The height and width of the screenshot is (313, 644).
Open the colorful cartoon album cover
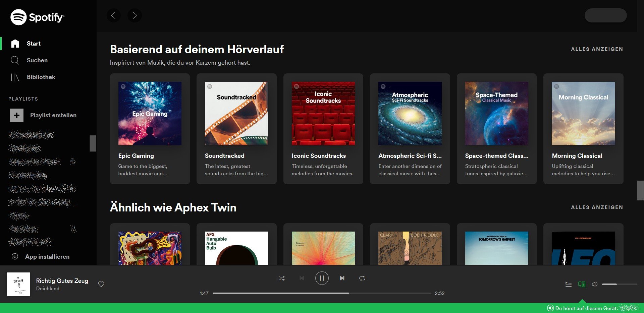pyautogui.click(x=150, y=248)
